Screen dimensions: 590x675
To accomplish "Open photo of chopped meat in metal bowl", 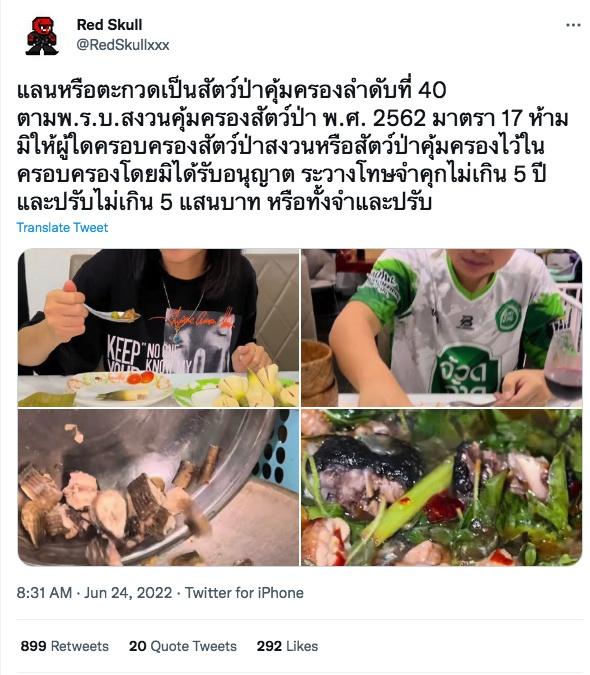I will point(158,487).
